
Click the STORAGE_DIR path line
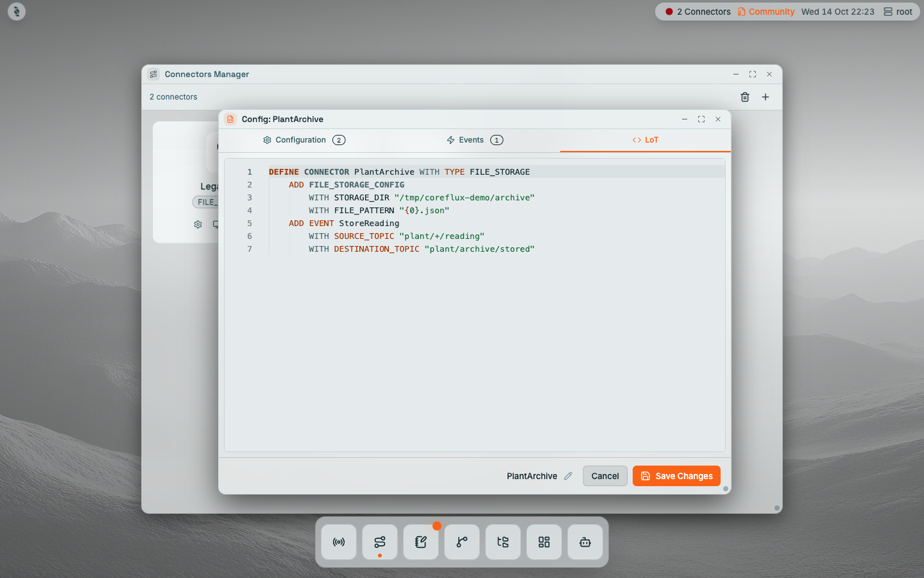pyautogui.click(x=422, y=197)
